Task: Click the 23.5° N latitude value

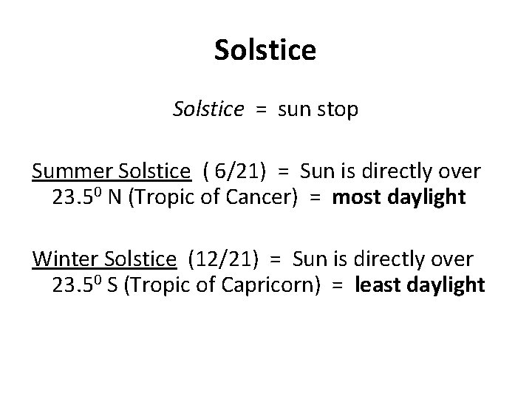Action: 87,197
